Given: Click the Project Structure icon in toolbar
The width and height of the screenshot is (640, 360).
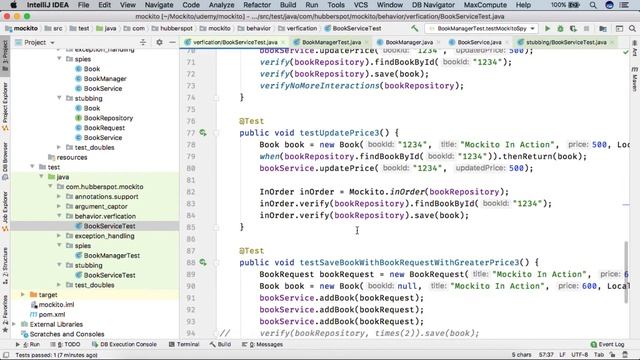Looking at the screenshot, I should coord(603,29).
